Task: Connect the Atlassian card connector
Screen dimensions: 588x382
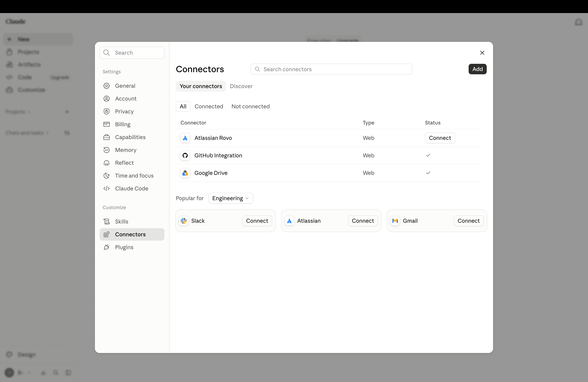Action: pyautogui.click(x=363, y=221)
